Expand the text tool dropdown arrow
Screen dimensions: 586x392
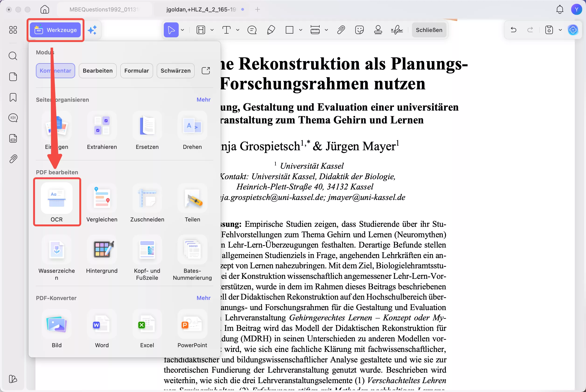[x=238, y=30]
